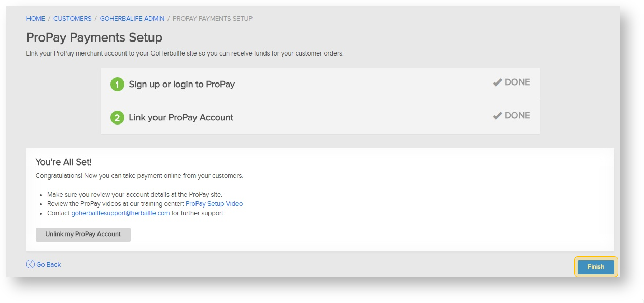Open the ProPay Setup Video link
This screenshot has height=303, width=644.
214,203
